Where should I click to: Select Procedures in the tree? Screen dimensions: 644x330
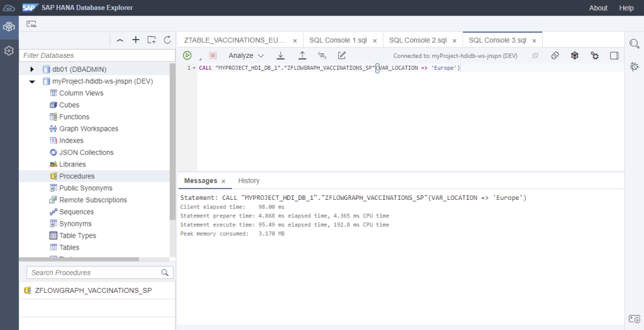[77, 176]
